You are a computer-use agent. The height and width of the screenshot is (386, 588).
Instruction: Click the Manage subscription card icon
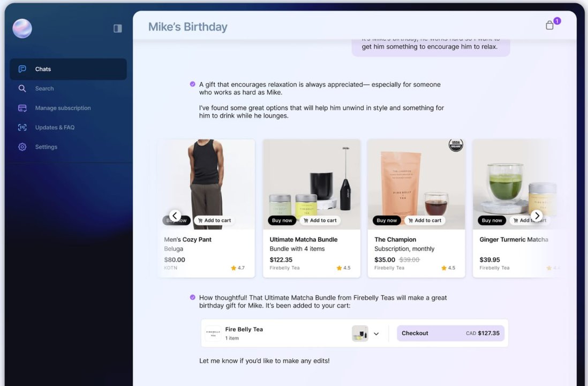coord(22,108)
